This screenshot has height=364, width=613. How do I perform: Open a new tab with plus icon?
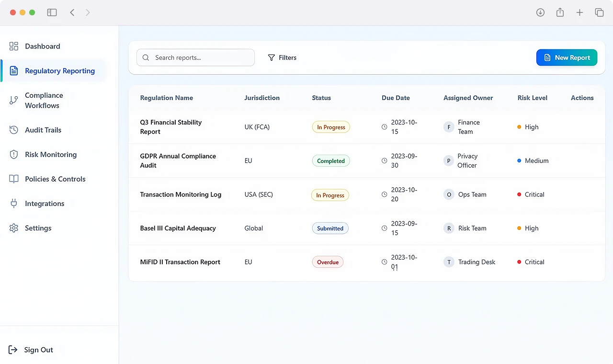(579, 12)
